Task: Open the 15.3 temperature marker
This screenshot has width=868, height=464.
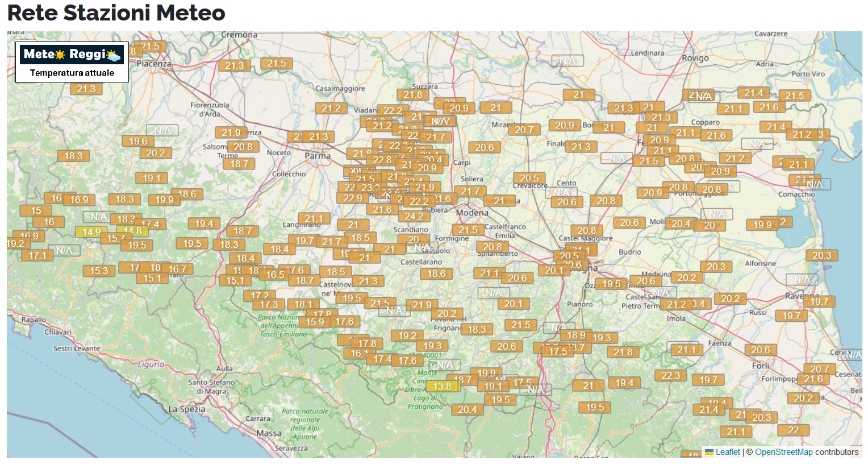Action: pos(99,271)
